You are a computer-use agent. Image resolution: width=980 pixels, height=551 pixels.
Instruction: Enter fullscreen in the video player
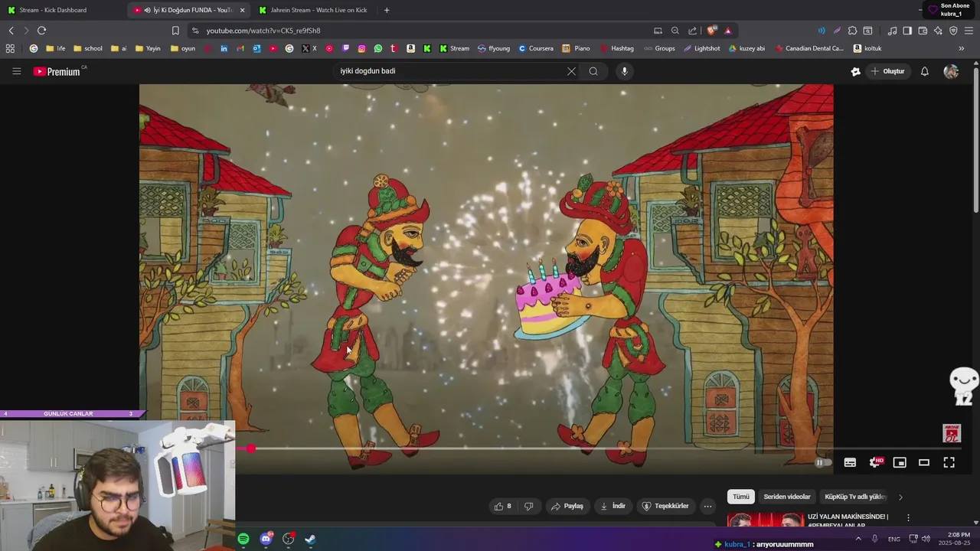tap(949, 462)
